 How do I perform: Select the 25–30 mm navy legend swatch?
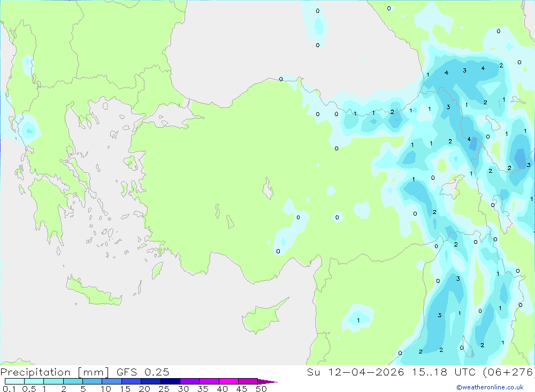click(170, 381)
